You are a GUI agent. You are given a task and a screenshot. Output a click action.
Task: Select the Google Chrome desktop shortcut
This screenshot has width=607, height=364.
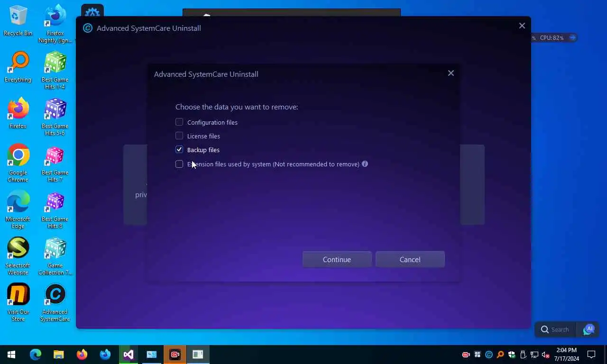coord(18,163)
